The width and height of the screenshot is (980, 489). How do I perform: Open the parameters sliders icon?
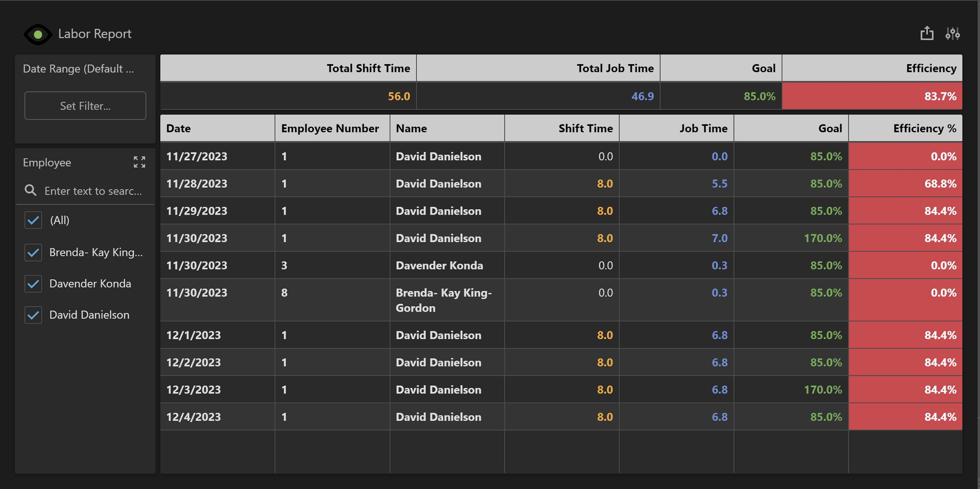click(953, 33)
